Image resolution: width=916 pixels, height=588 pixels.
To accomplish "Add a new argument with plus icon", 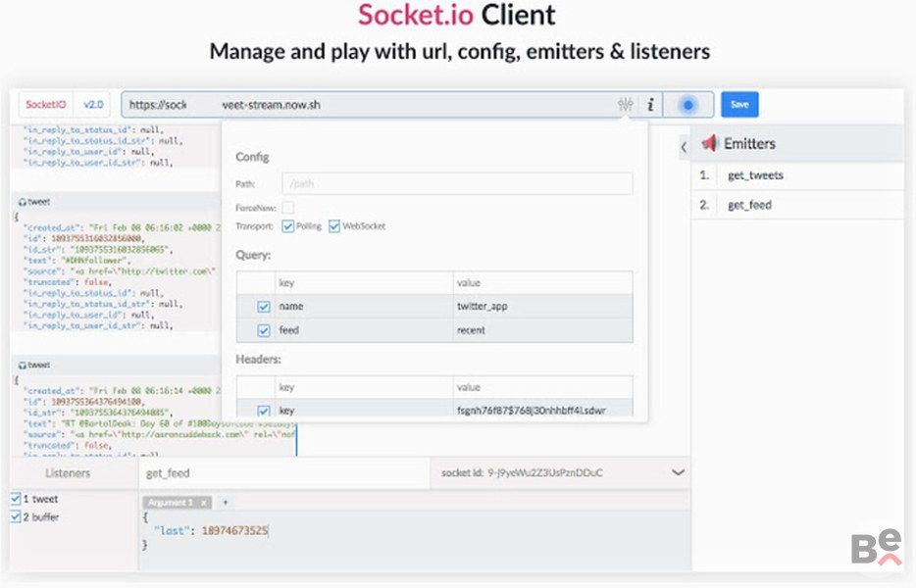I will 225,503.
